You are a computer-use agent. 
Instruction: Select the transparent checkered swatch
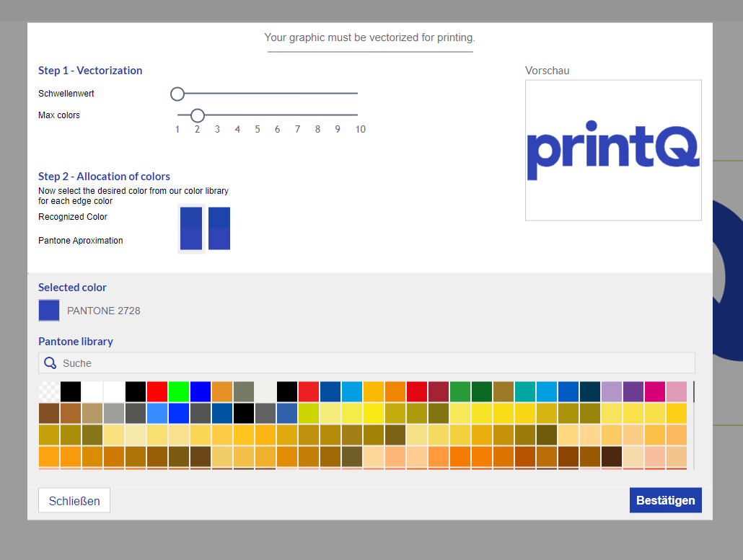pos(49,392)
